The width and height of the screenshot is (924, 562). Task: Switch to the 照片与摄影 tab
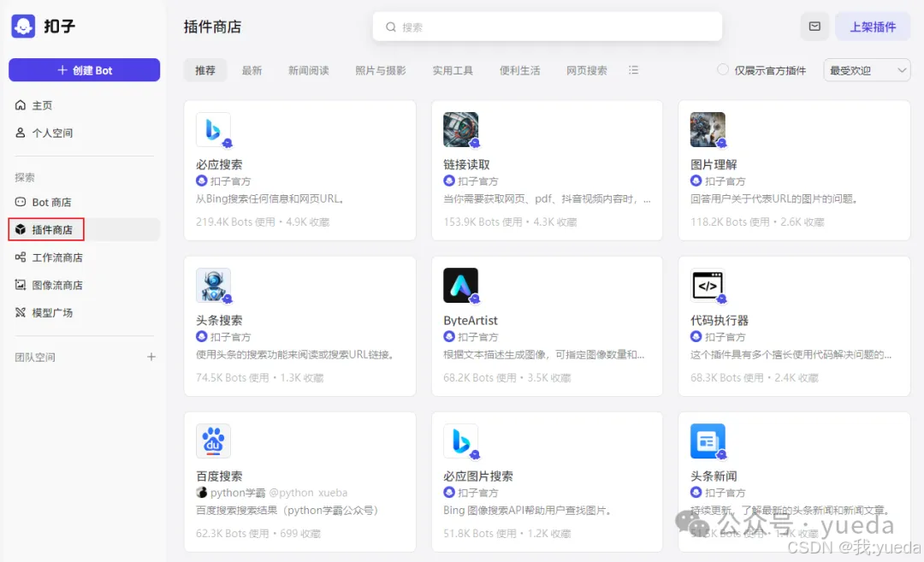pos(380,70)
